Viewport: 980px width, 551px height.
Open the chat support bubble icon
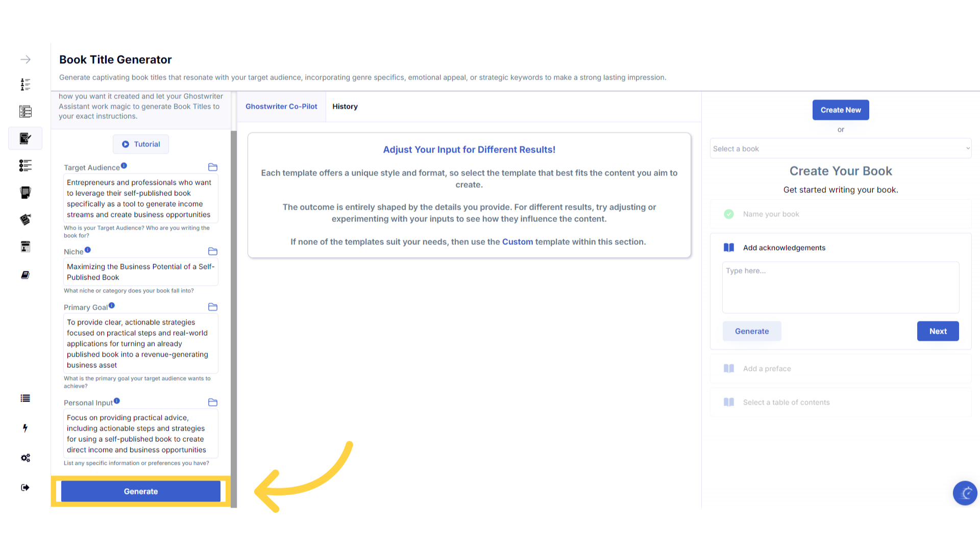[x=965, y=493]
